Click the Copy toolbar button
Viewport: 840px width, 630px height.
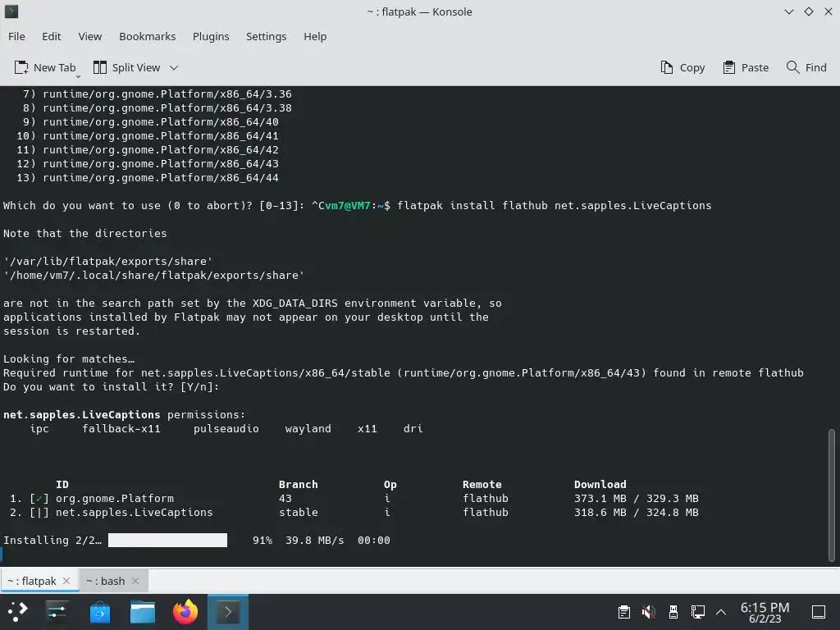682,67
